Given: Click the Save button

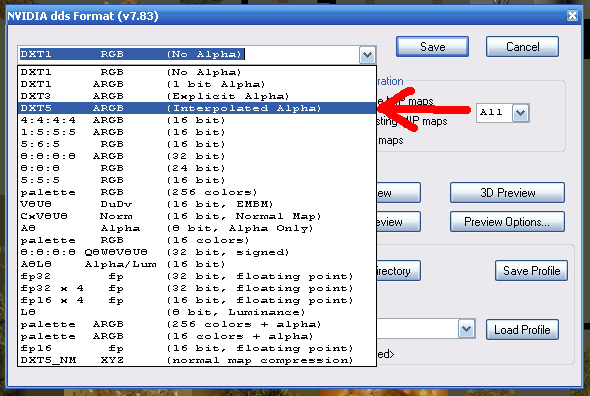Looking at the screenshot, I should (x=432, y=47).
